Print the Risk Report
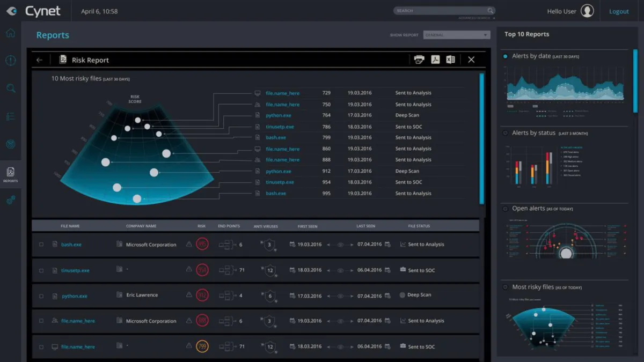The image size is (644, 362). click(419, 60)
